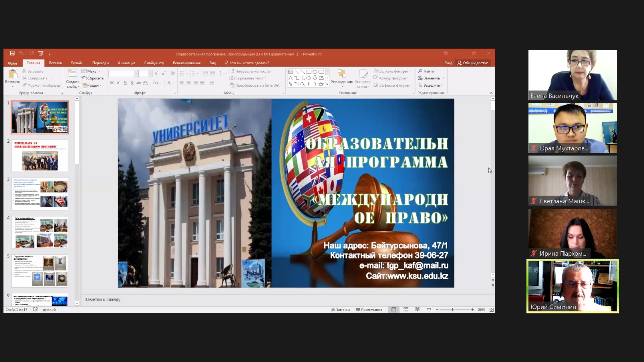644x362 pixels.
Task: Click the Общий доступ share button
Action: [473, 63]
